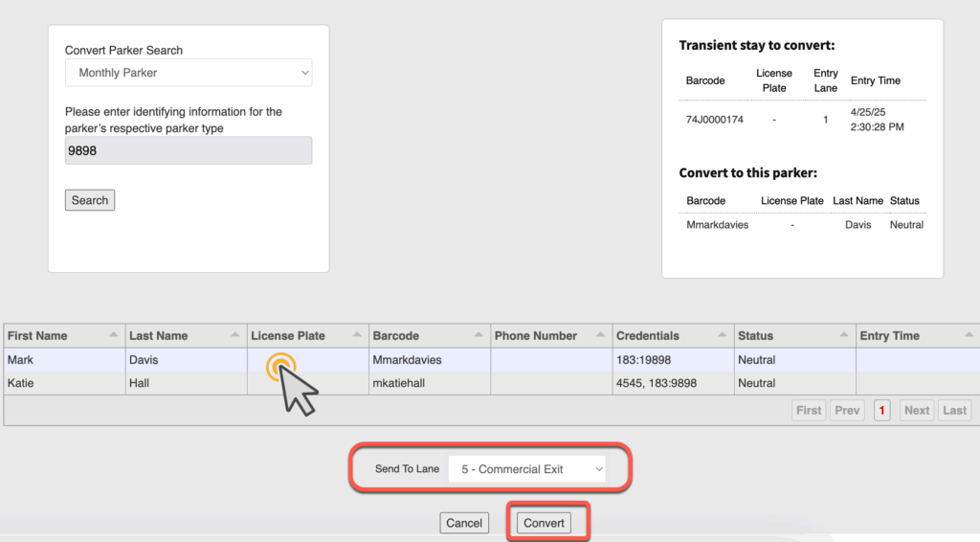
Task: Cancel the conversion
Action: point(464,523)
